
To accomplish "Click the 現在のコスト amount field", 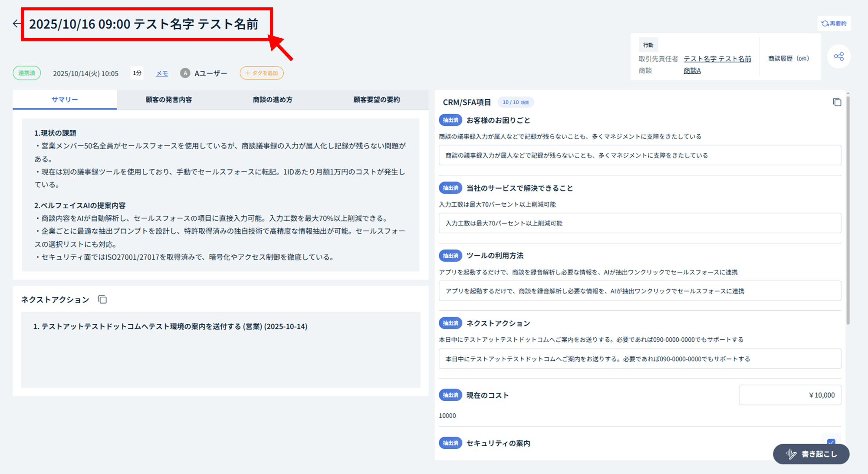I will (x=789, y=395).
